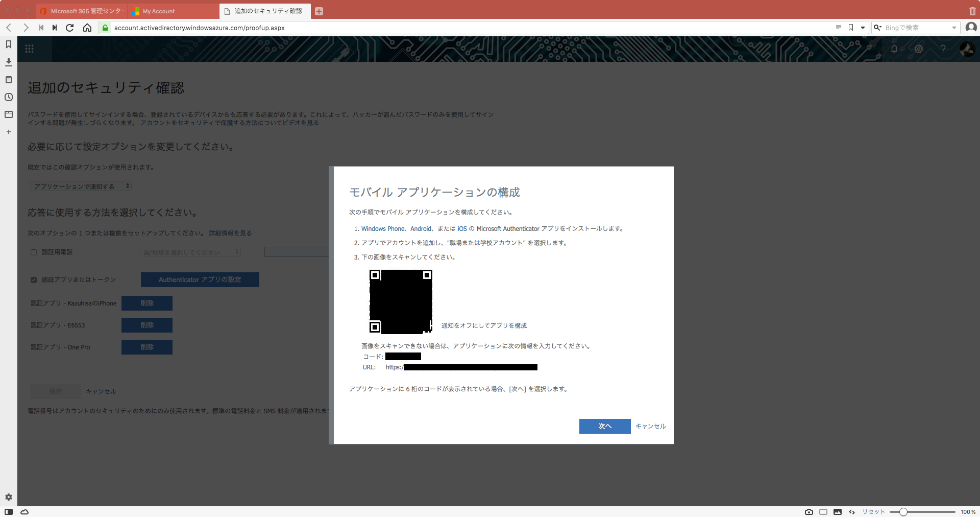The image size is (980, 517).
Task: Click the 保存 button
Action: coord(55,392)
